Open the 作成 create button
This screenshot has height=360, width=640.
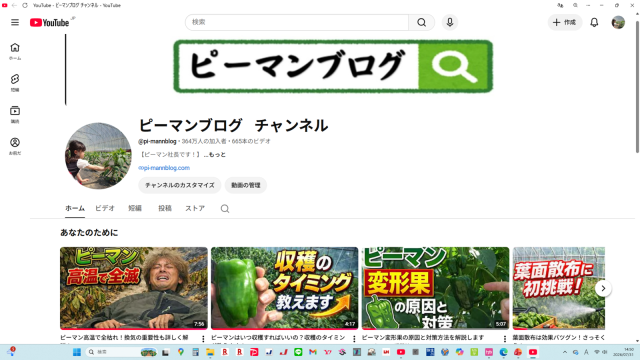(x=564, y=22)
